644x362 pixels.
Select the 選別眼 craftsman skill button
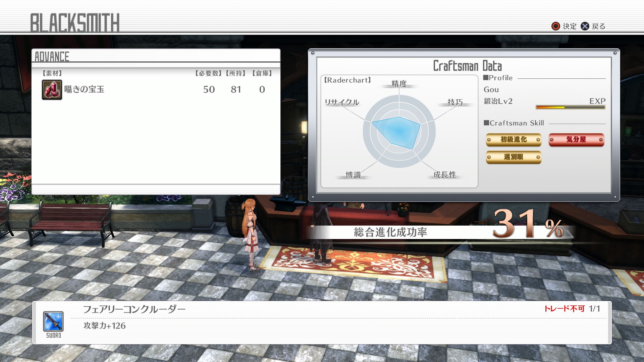point(514,157)
